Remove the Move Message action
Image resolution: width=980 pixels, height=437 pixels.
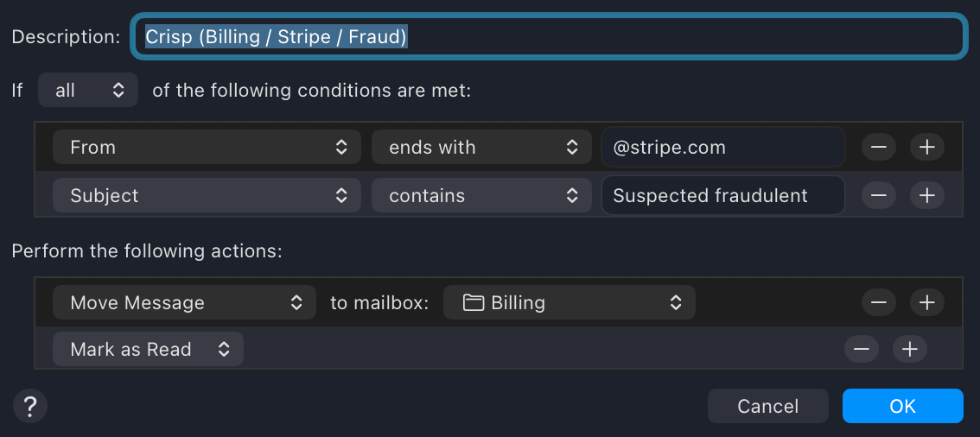tap(878, 303)
